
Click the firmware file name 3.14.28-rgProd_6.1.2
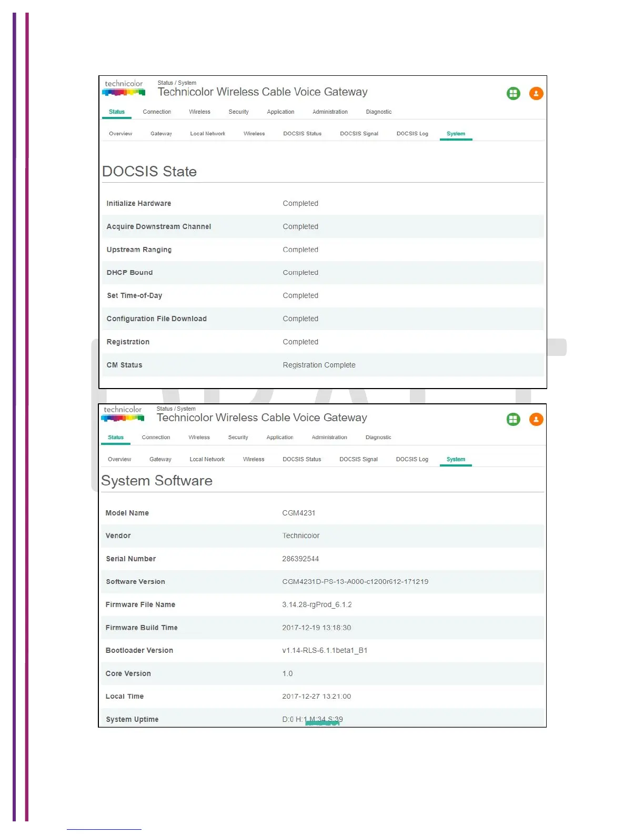(x=317, y=605)
